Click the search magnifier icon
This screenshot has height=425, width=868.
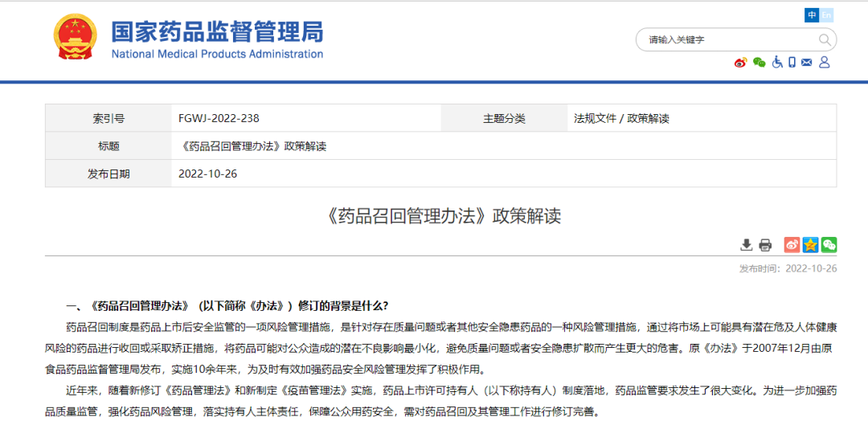(x=825, y=39)
